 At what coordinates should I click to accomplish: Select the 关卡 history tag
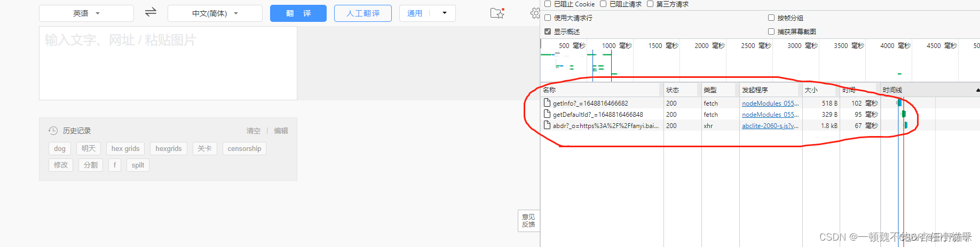205,148
